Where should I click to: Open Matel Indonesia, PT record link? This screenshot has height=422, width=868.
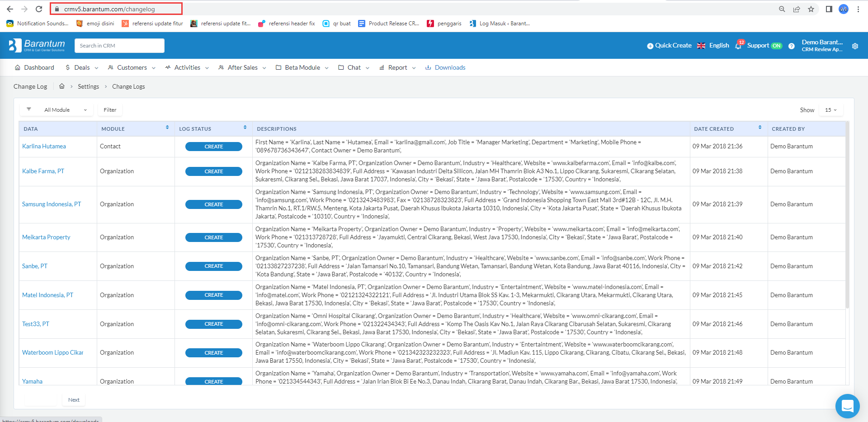pos(47,295)
